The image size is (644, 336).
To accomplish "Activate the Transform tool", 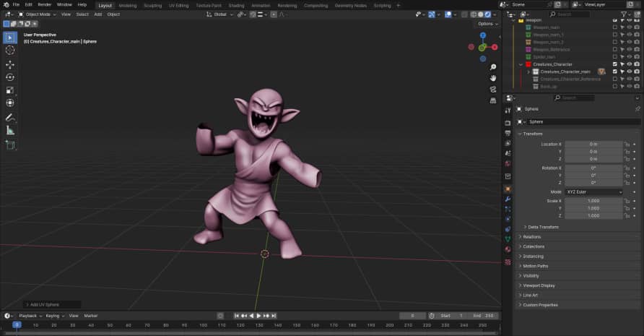I will (x=10, y=103).
